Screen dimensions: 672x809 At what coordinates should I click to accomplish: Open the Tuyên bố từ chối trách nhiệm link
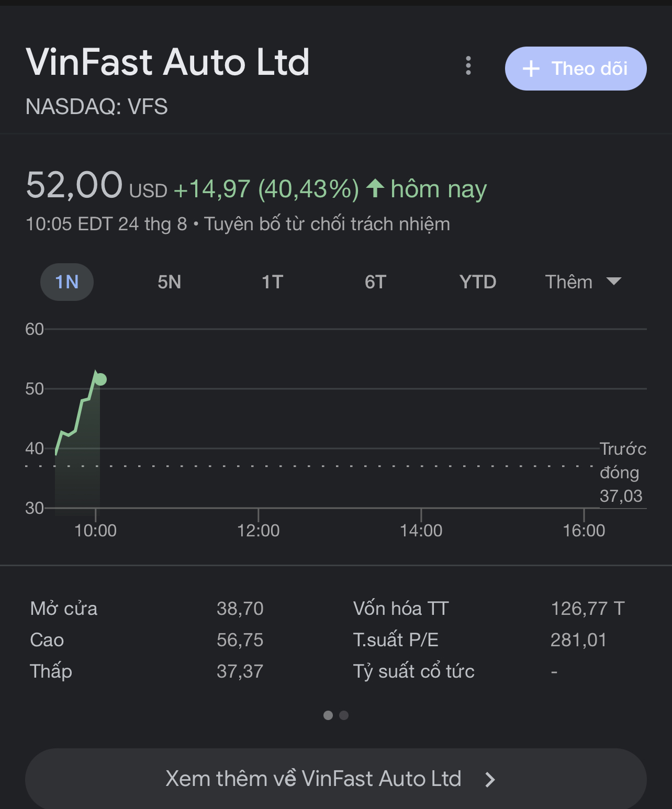click(x=327, y=224)
